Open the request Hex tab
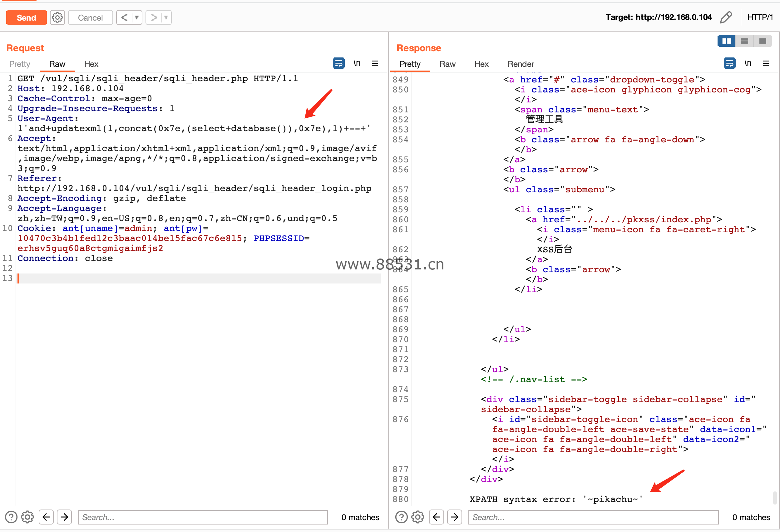780x532 pixels. [x=91, y=64]
